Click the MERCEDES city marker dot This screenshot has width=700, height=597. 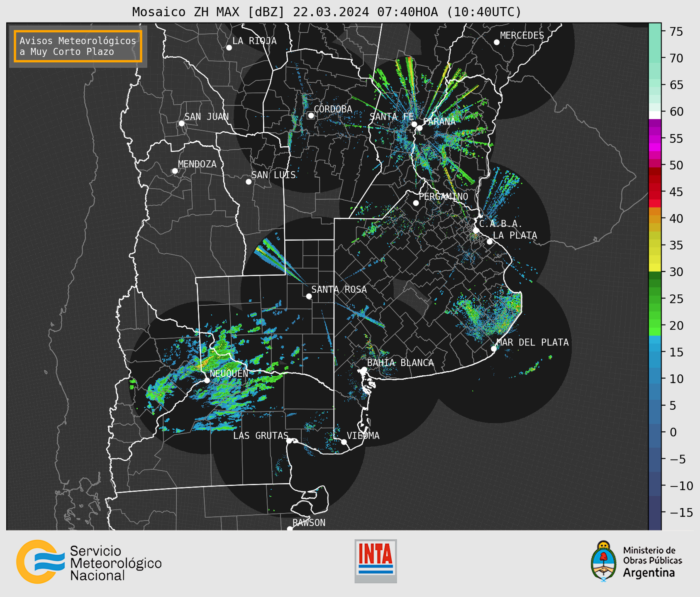[497, 42]
